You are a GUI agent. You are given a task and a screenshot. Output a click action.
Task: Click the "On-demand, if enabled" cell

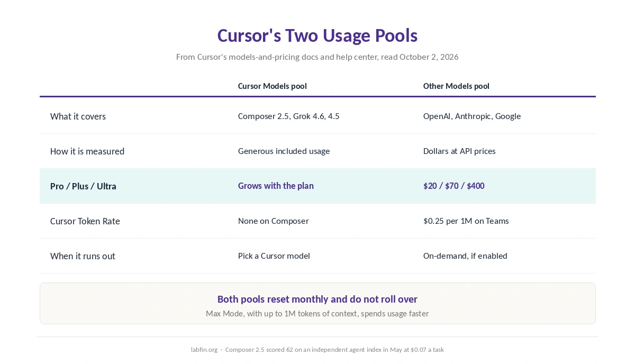point(465,256)
